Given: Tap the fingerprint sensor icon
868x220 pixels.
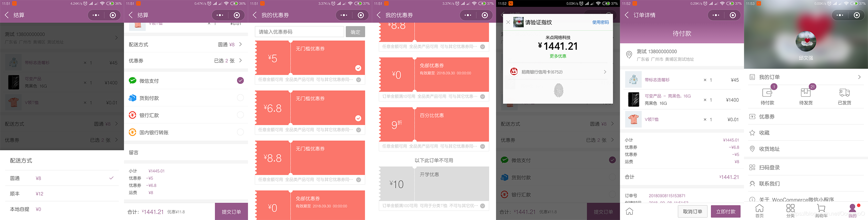Looking at the screenshot, I should click(558, 91).
